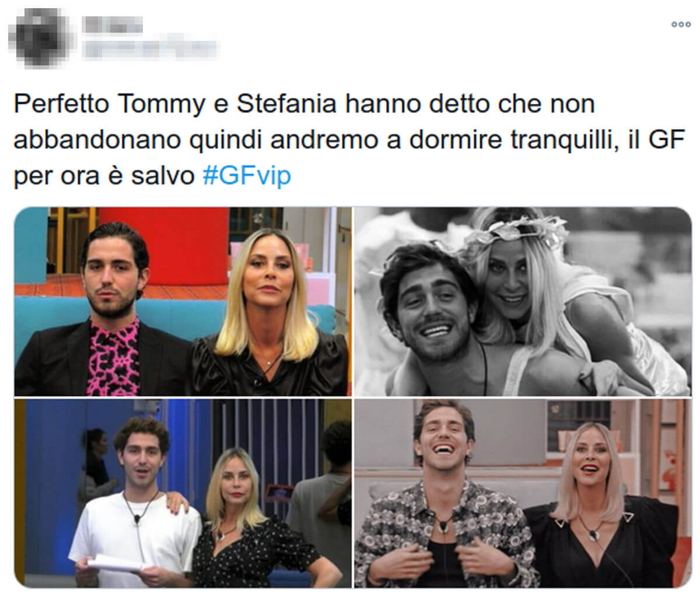Click the word Stefania in the tweet
The height and width of the screenshot is (600, 700).
coord(286,104)
